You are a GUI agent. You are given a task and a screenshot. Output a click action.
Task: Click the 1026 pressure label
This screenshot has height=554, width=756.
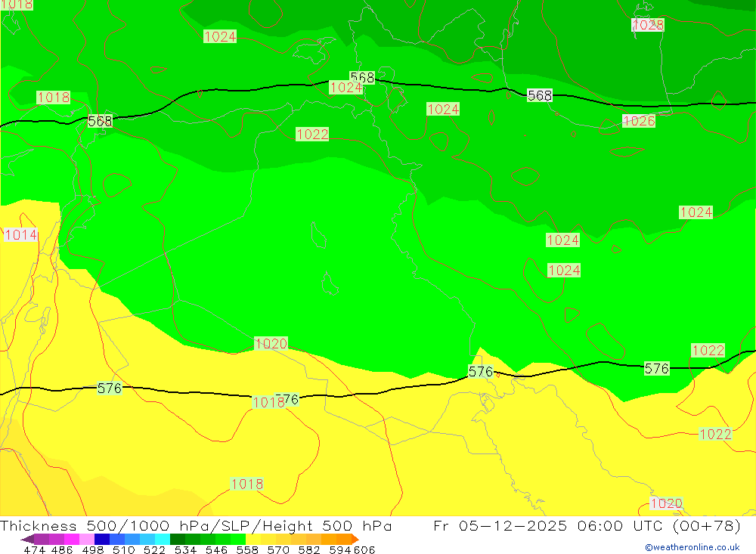tap(639, 120)
